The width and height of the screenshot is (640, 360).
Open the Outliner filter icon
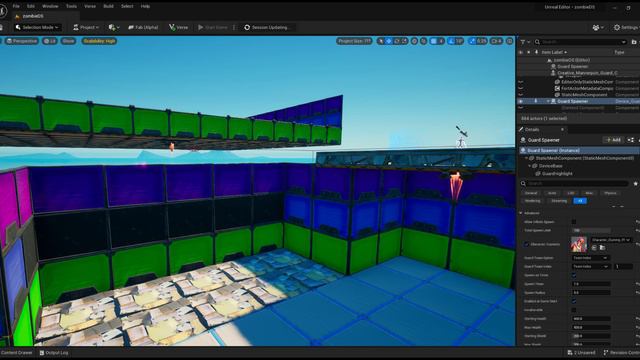pyautogui.click(x=524, y=42)
